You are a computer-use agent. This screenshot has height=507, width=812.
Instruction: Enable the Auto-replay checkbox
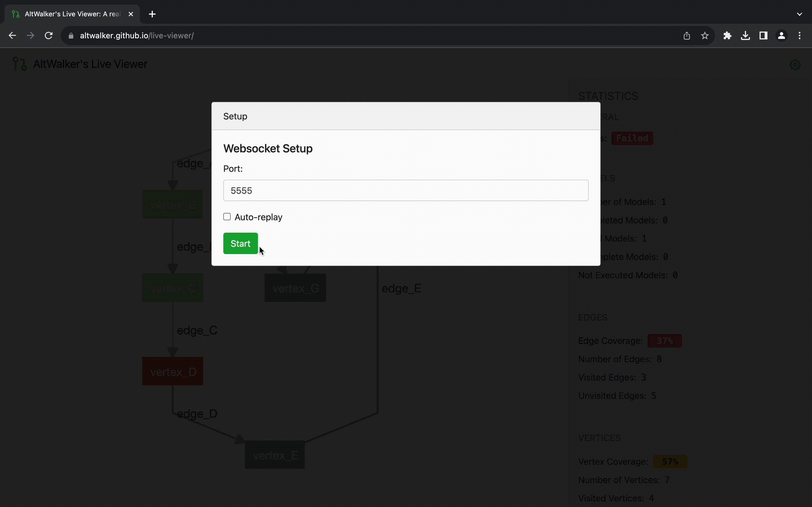[x=227, y=217]
